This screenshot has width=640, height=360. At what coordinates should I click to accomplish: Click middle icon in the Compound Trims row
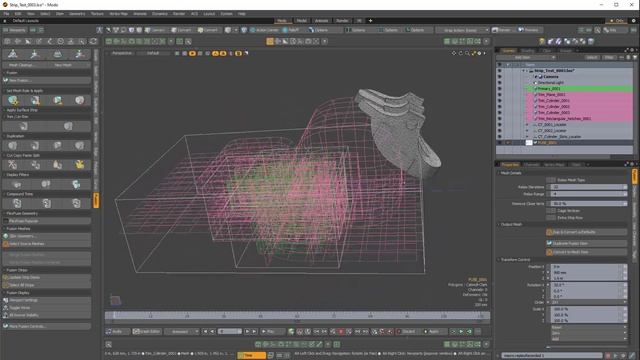point(47,203)
